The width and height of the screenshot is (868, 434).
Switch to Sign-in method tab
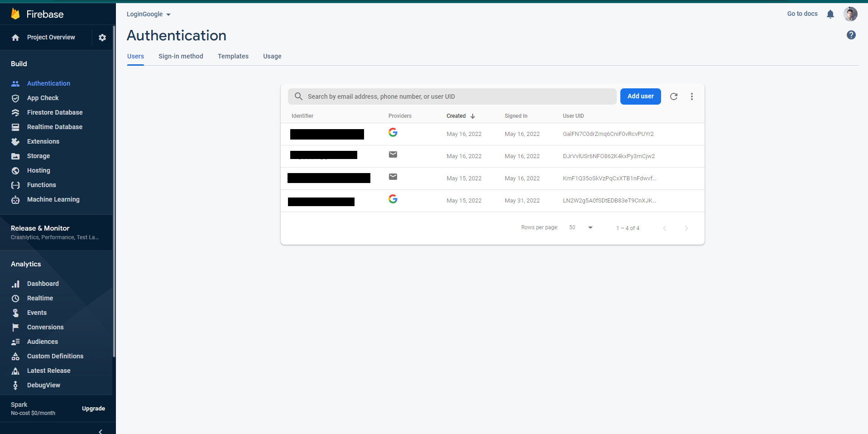tap(181, 56)
